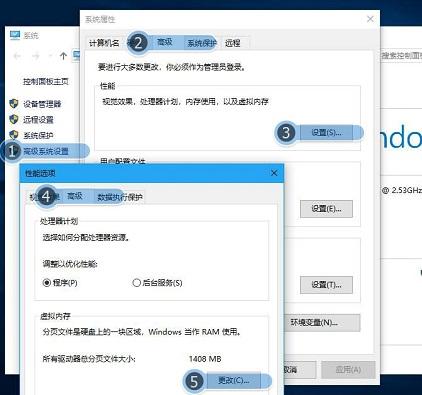
Task: Click the 1408 MB paging file value
Action: click(x=205, y=359)
